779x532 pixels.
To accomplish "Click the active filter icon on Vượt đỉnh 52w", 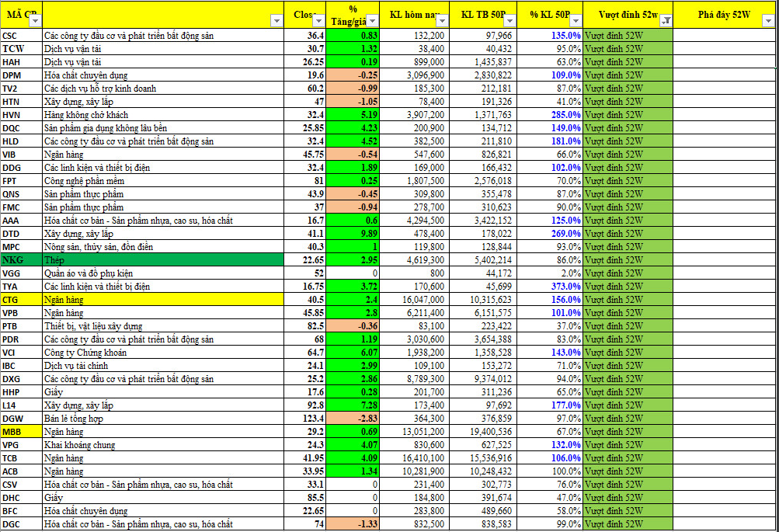I will (666, 22).
